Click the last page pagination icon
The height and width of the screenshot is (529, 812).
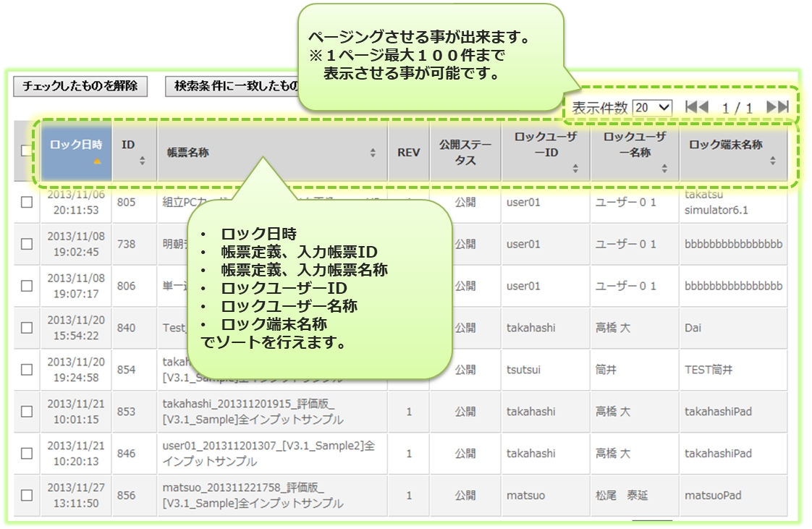tap(777, 107)
